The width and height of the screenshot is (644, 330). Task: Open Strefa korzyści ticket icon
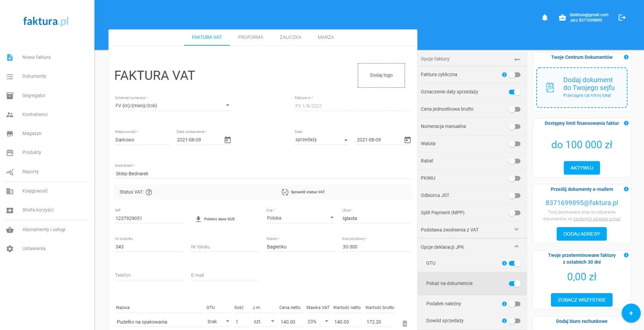(10, 210)
